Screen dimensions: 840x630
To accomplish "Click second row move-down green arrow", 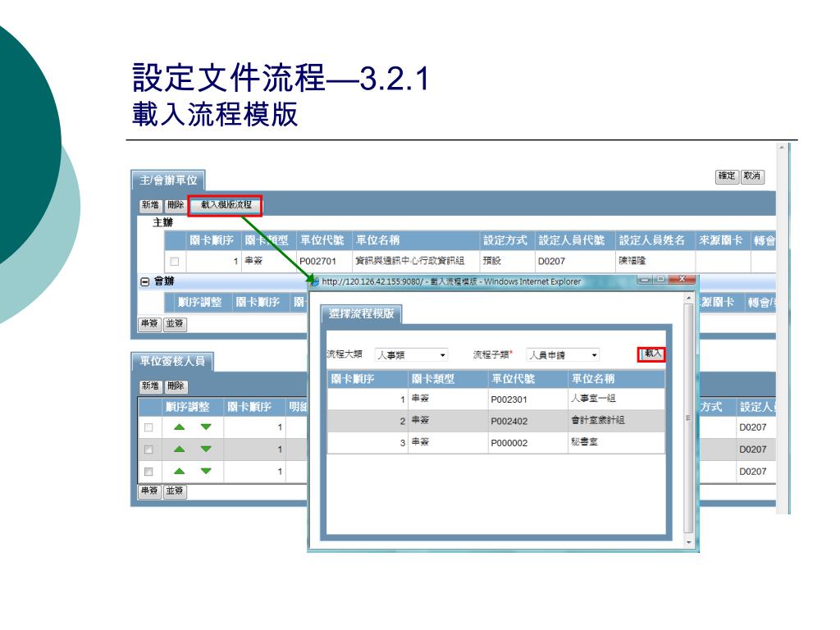I will tap(206, 449).
